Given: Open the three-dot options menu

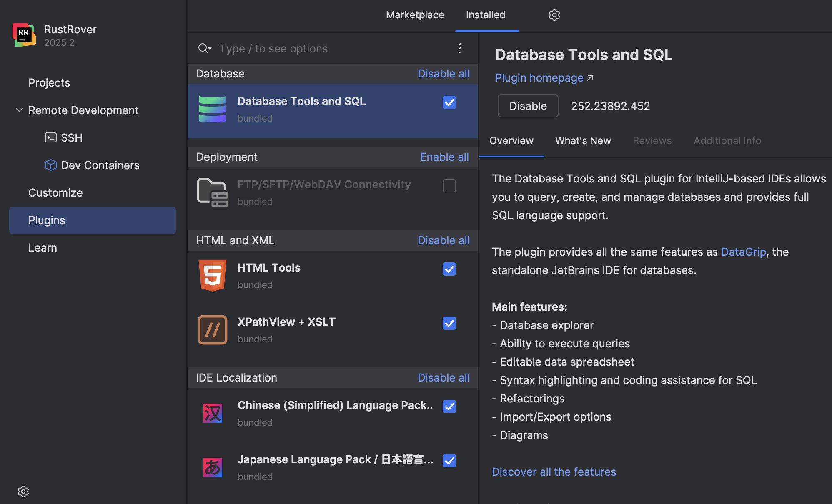Looking at the screenshot, I should pos(460,48).
